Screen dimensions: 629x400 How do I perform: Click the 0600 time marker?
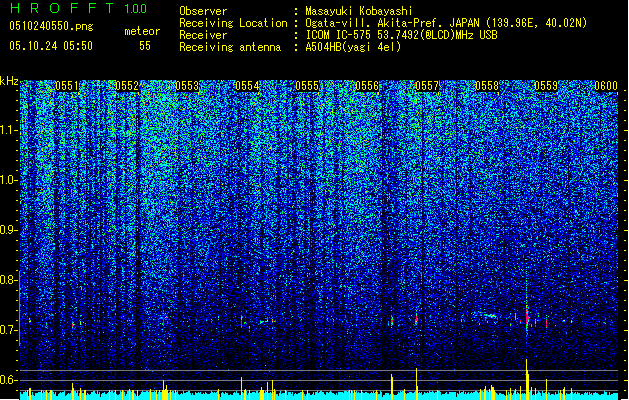(606, 86)
